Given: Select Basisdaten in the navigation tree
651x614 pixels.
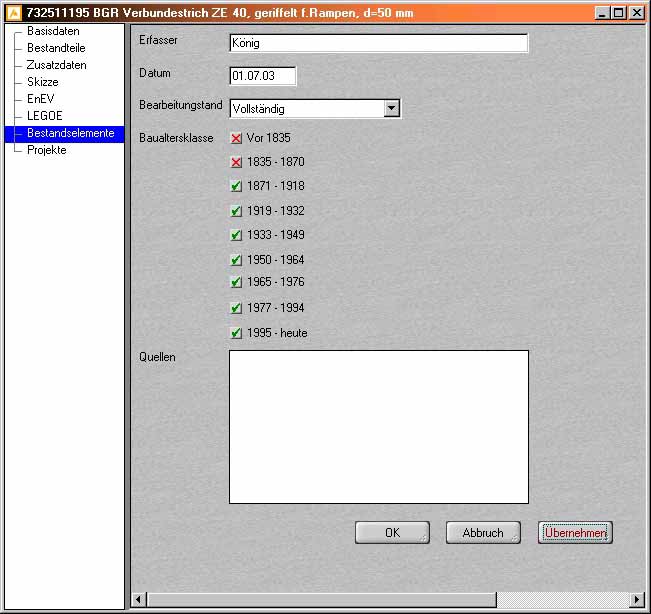Looking at the screenshot, I should pyautogui.click(x=53, y=32).
